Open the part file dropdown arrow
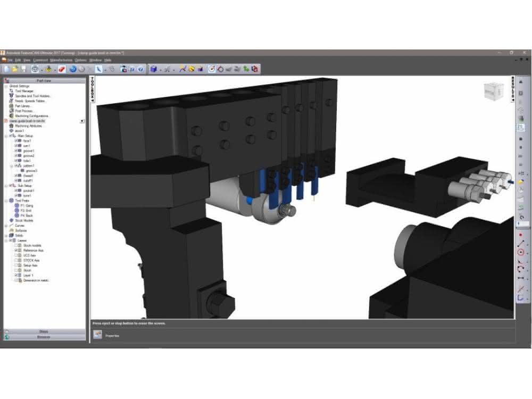Viewport: 532px width, 399px height. coord(82,121)
